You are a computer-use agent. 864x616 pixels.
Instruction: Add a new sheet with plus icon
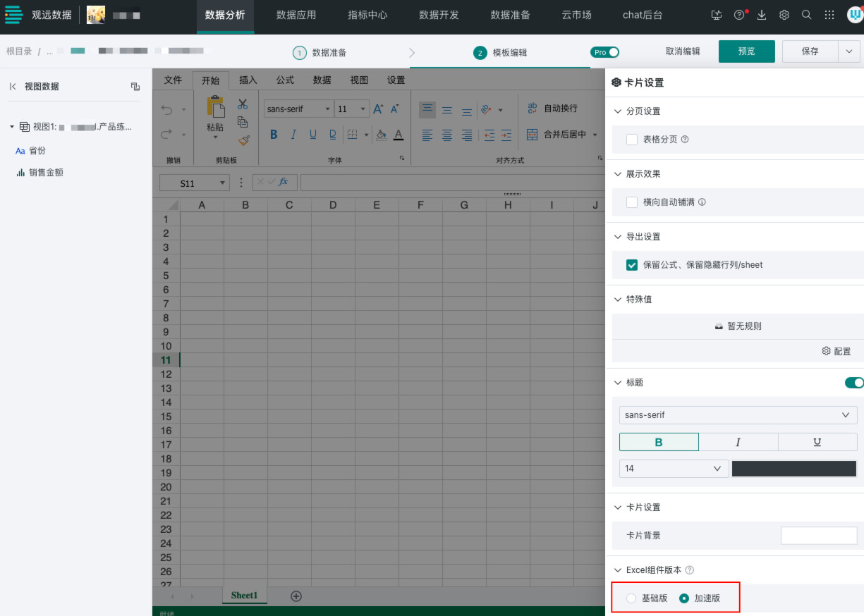pyautogui.click(x=296, y=596)
